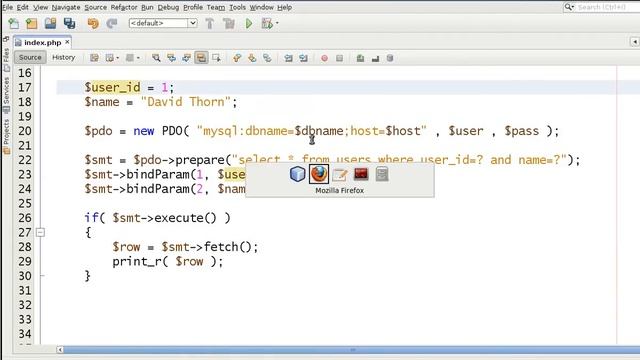Open the Window menu
Viewport: 640px width, 360px height.
[x=262, y=7]
